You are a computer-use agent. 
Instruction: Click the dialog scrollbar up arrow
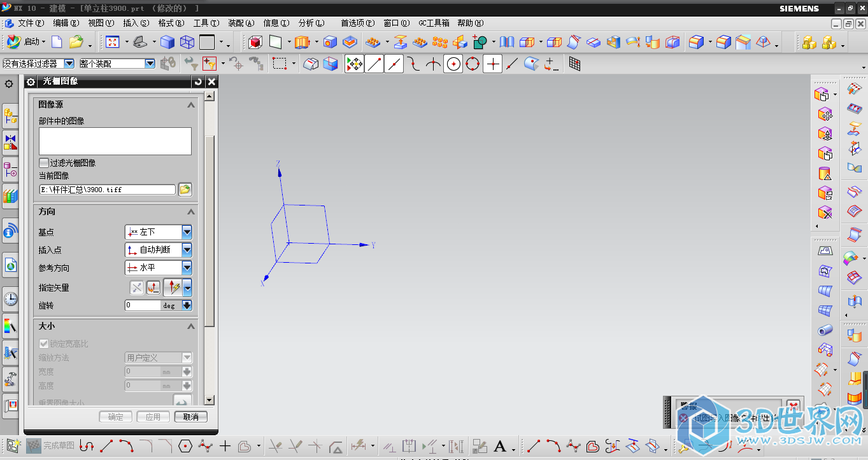210,96
